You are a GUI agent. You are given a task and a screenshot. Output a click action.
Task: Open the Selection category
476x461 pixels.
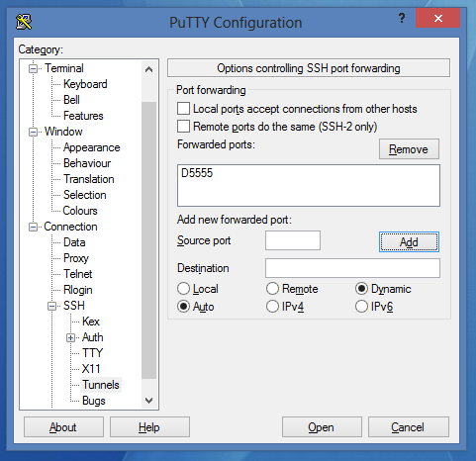tap(85, 195)
